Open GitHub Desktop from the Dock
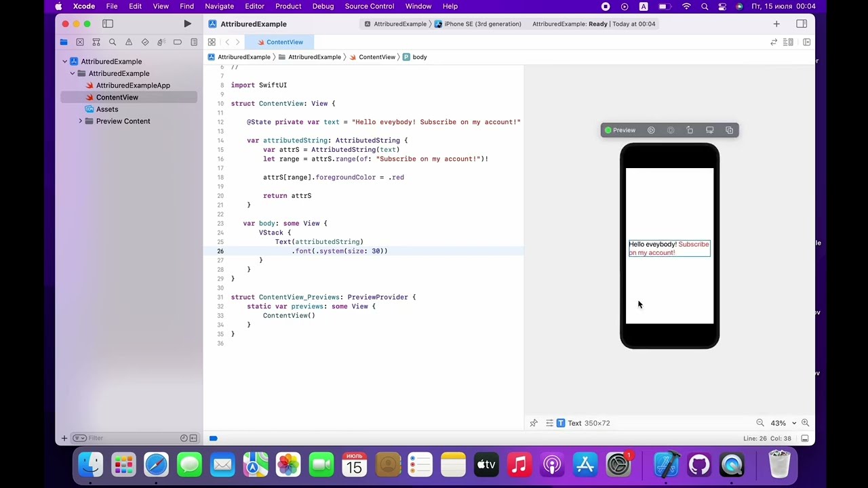 (x=699, y=465)
